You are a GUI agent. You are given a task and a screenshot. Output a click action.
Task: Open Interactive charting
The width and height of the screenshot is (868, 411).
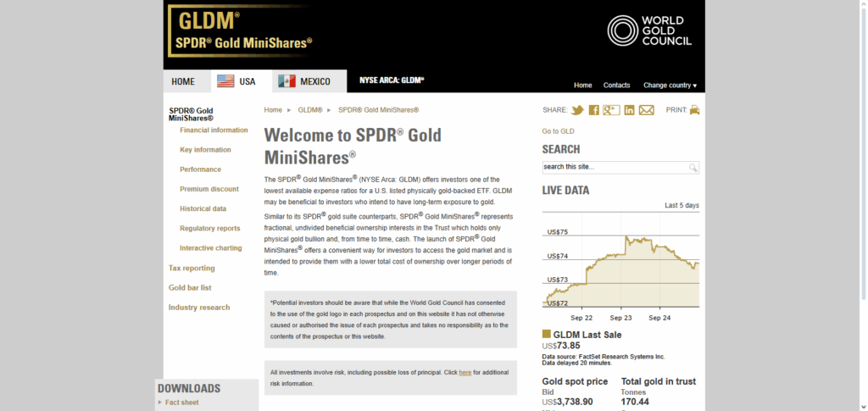click(x=211, y=247)
